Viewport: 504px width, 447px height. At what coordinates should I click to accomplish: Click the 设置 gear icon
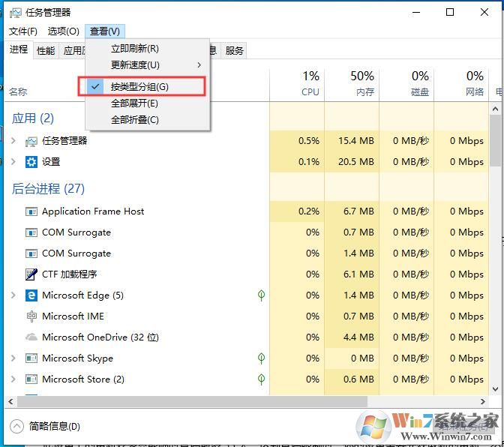tap(31, 162)
